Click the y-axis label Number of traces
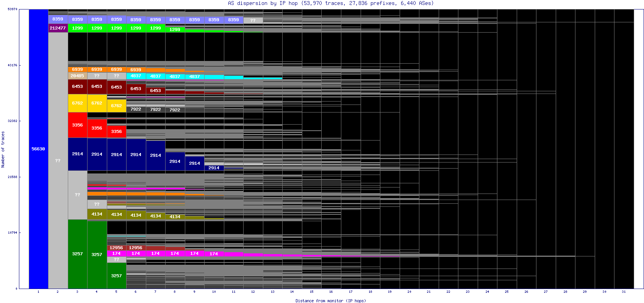The width and height of the screenshot is (644, 303). 3,149
